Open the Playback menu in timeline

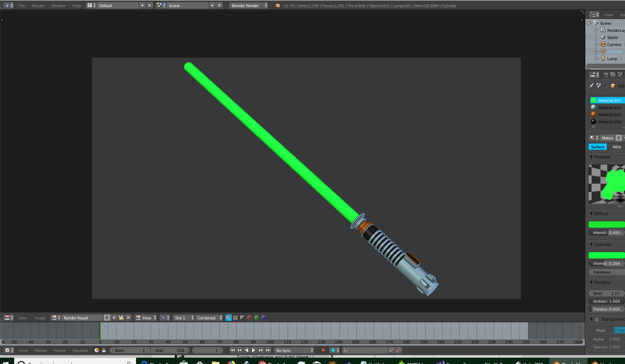tap(80, 351)
